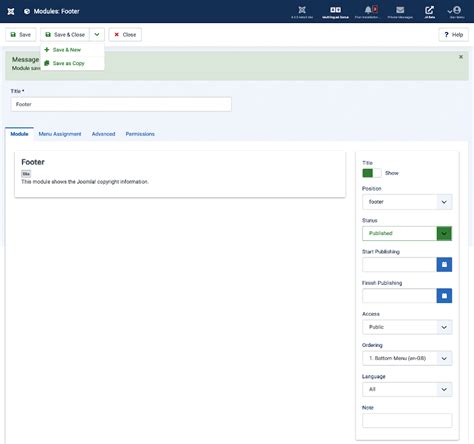This screenshot has height=444, width=474.
Task: Switch to the Menu Assignment tab
Action: (x=60, y=134)
